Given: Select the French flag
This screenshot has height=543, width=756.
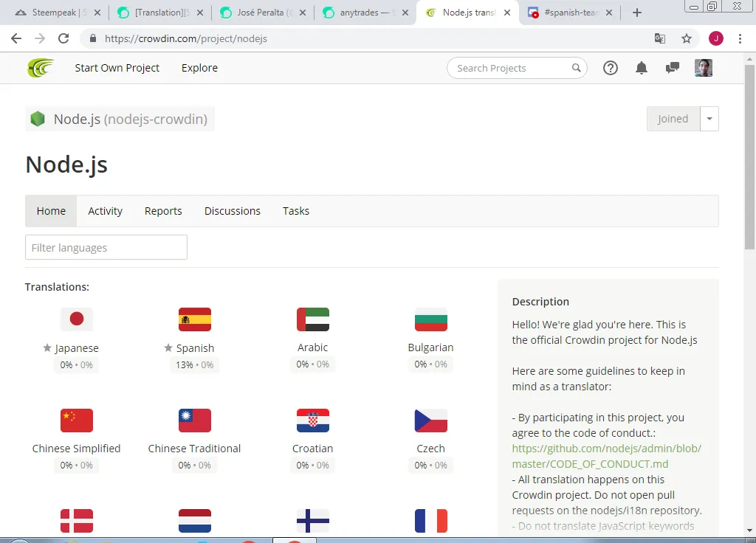Looking at the screenshot, I should 431,521.
